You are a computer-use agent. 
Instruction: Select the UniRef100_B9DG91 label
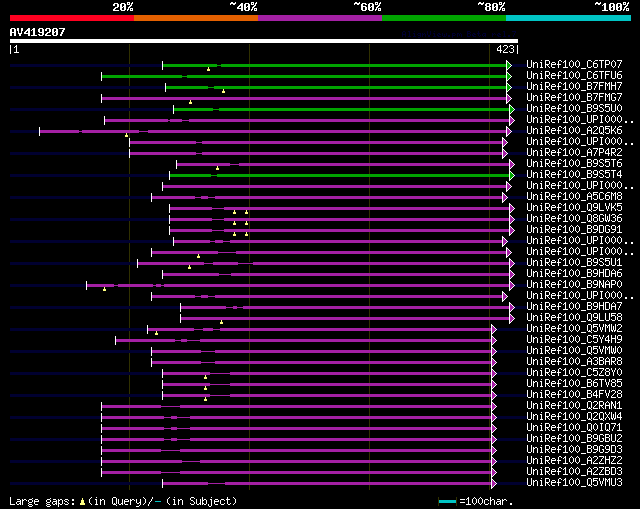[x=574, y=230]
